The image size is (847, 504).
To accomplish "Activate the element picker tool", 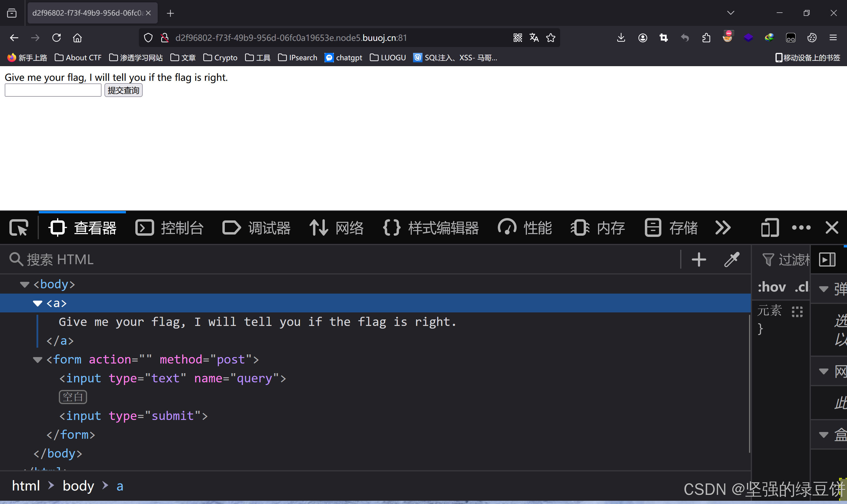I will pos(19,227).
